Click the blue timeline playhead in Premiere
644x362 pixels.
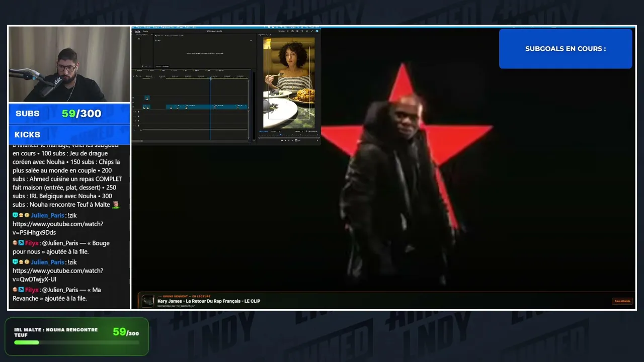210,108
